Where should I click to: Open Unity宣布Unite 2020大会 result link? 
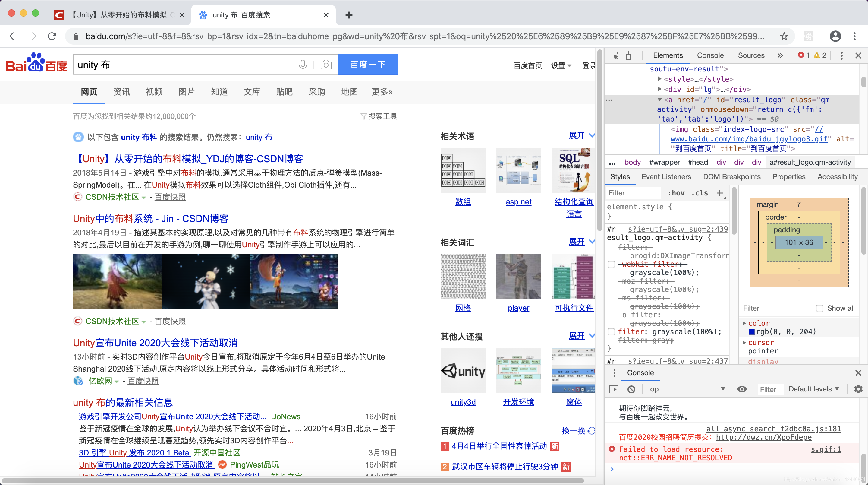point(155,343)
